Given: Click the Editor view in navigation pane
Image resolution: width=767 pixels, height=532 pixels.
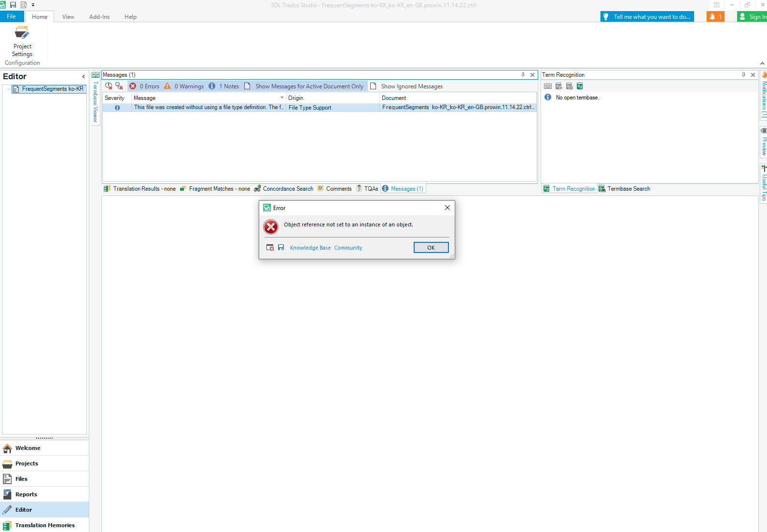Looking at the screenshot, I should pyautogui.click(x=44, y=510).
